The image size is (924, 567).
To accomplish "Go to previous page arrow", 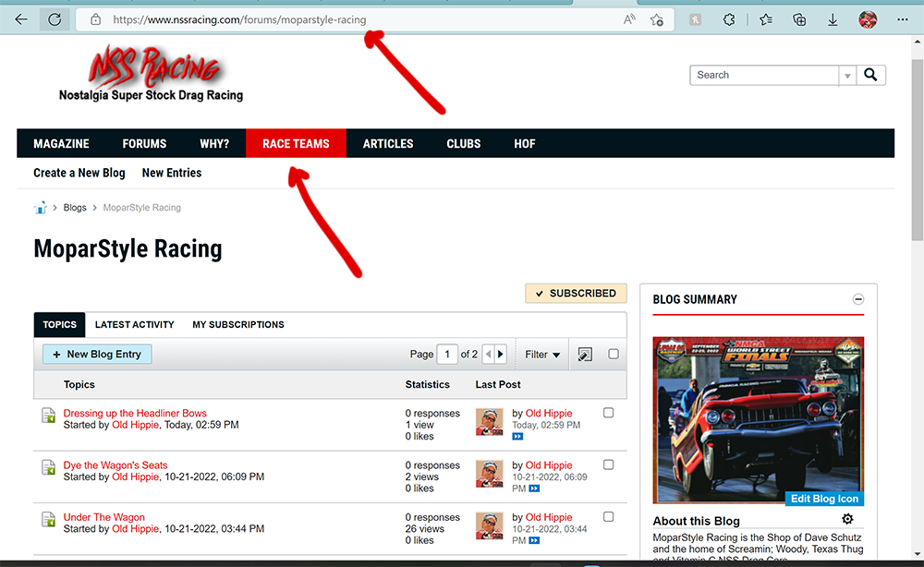I will click(x=489, y=355).
